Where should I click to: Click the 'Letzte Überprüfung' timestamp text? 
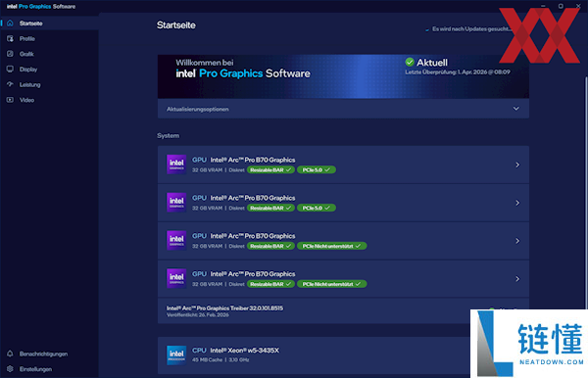click(x=458, y=71)
